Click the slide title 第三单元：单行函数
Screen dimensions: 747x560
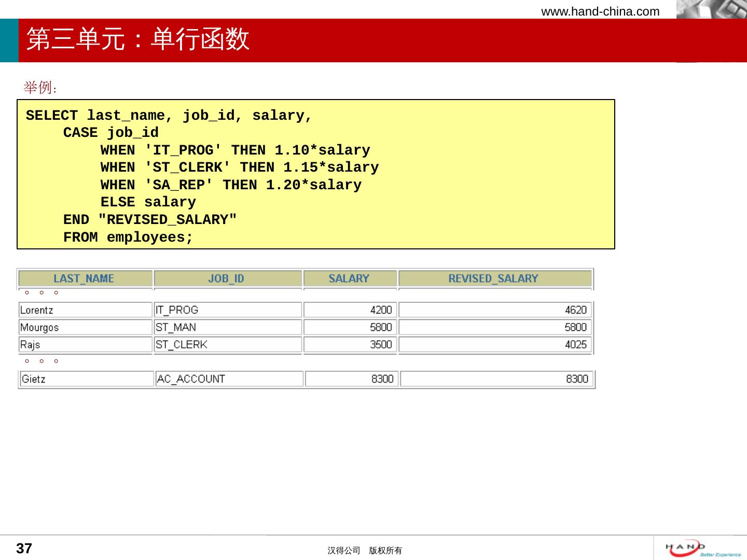point(138,39)
